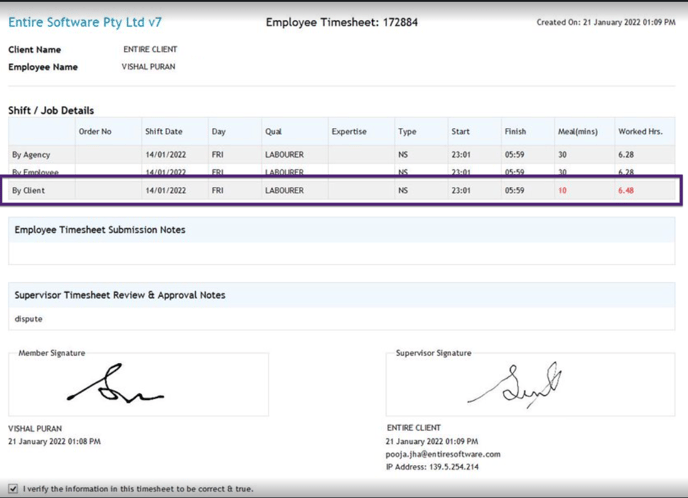Select ENTIRE CLIENT name below supervisor signature
The width and height of the screenshot is (688, 498).
click(414, 427)
